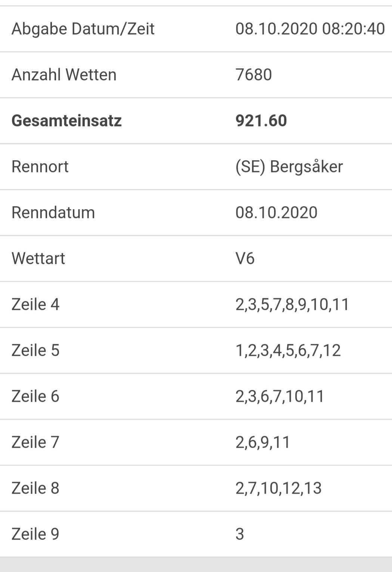Select the Abgabe Datum/Zeit label
The width and height of the screenshot is (392, 572).
click(83, 29)
